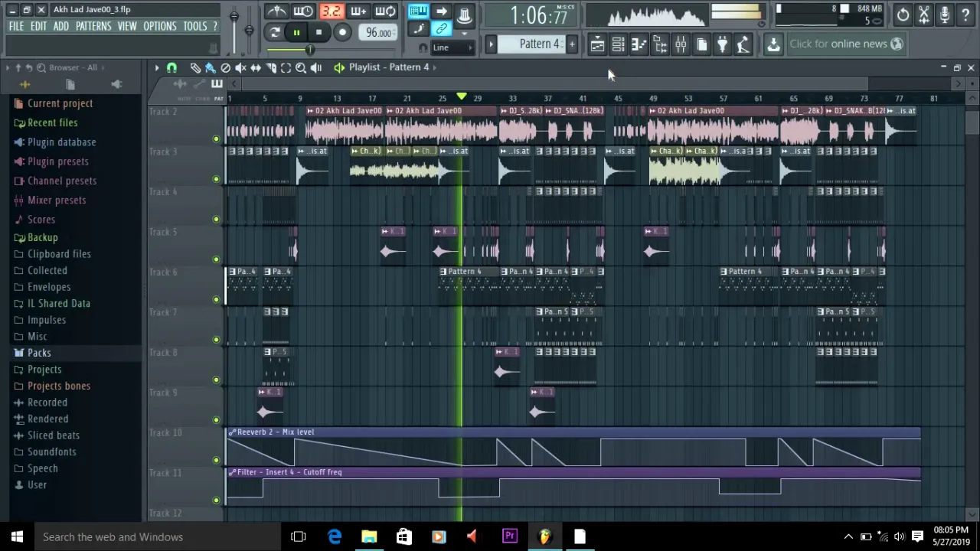Toggle the playlist snap magnet
The width and height of the screenshot is (980, 551).
171,67
